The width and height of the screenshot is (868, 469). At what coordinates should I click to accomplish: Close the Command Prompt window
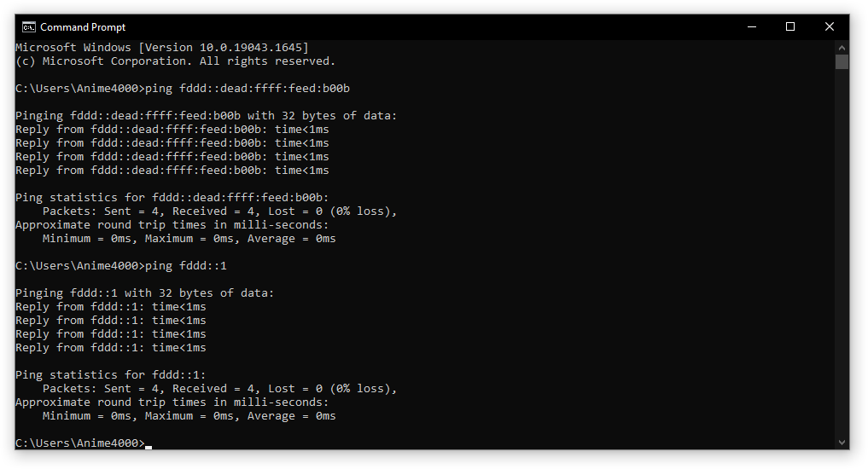(x=830, y=26)
